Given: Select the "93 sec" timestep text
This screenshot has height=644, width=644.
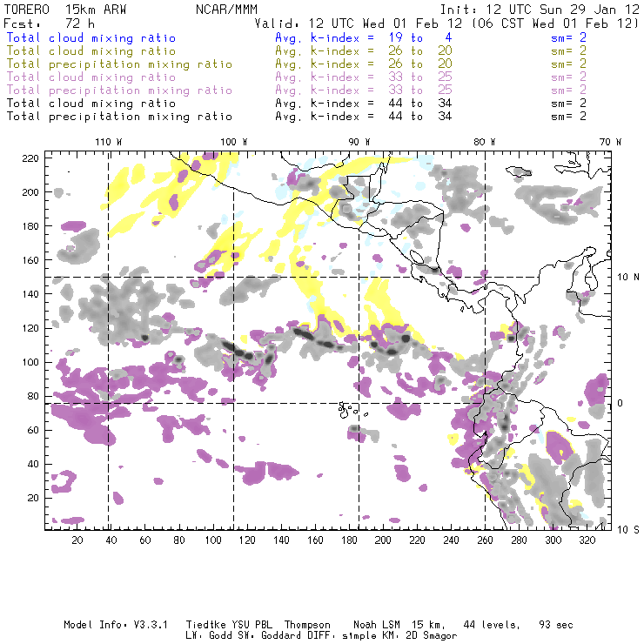Looking at the screenshot, I should (x=556, y=625).
